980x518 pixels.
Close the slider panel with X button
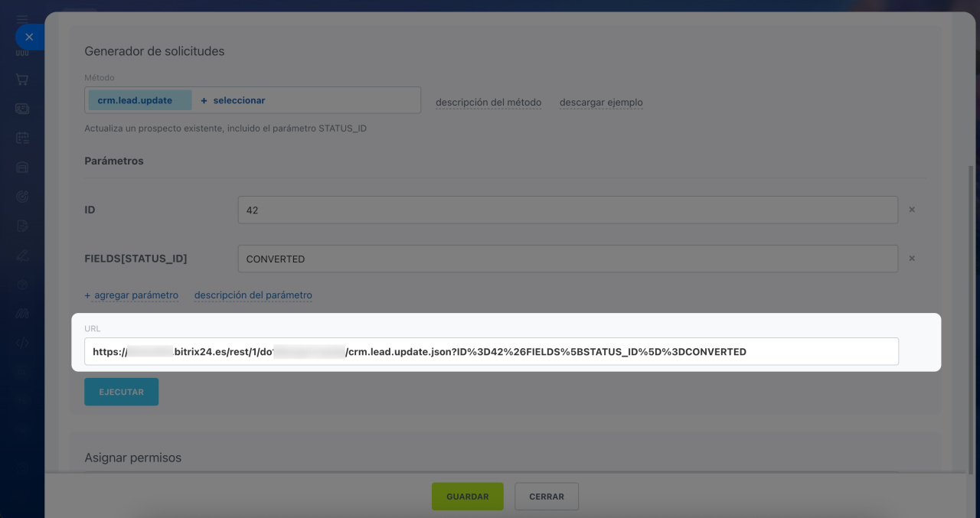pos(29,37)
